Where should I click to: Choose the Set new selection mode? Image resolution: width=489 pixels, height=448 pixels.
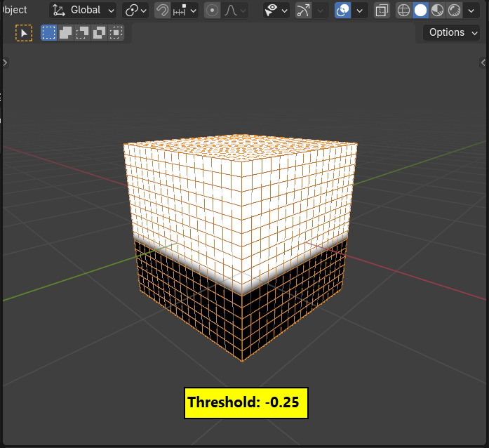[x=48, y=32]
